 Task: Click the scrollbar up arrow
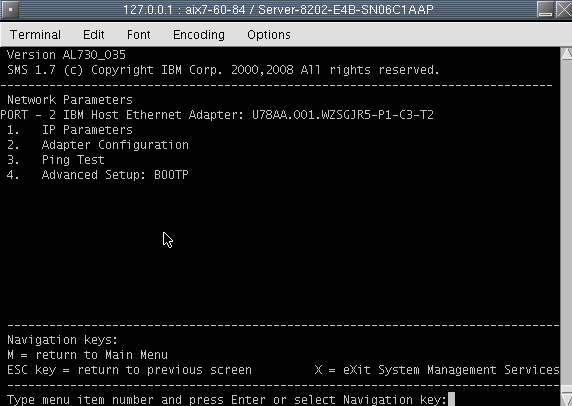[x=566, y=54]
